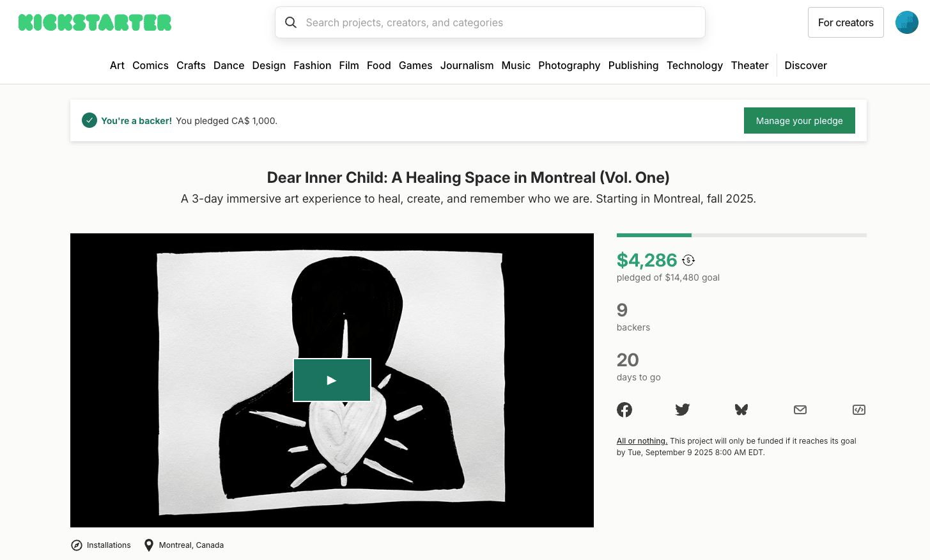The width and height of the screenshot is (930, 560).
Task: Open the Music category
Action: click(x=516, y=65)
